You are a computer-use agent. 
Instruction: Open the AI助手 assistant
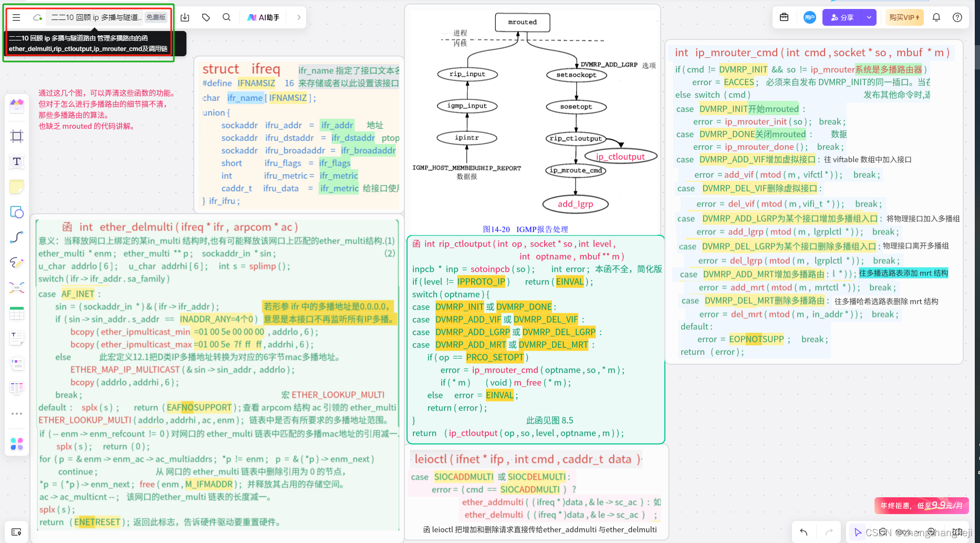pos(263,17)
